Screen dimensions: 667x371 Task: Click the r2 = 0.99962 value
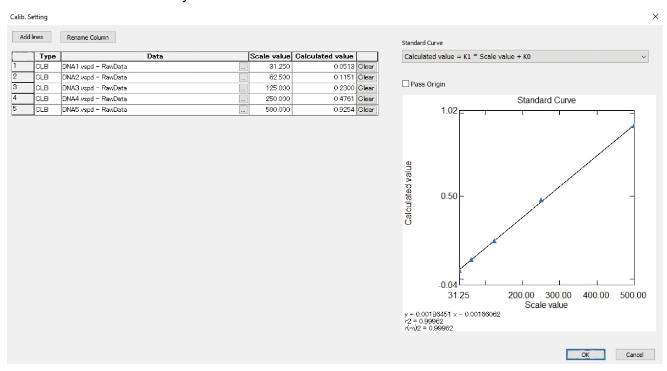424,321
